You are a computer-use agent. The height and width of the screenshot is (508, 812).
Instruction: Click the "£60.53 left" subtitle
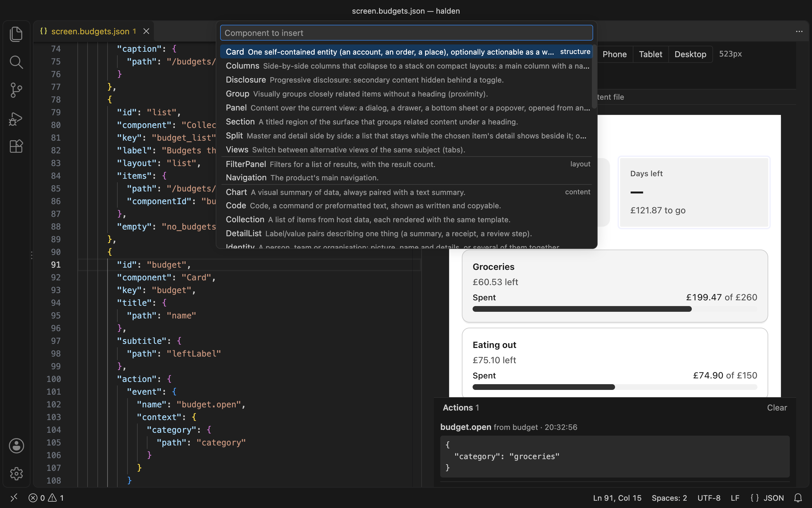click(x=495, y=282)
